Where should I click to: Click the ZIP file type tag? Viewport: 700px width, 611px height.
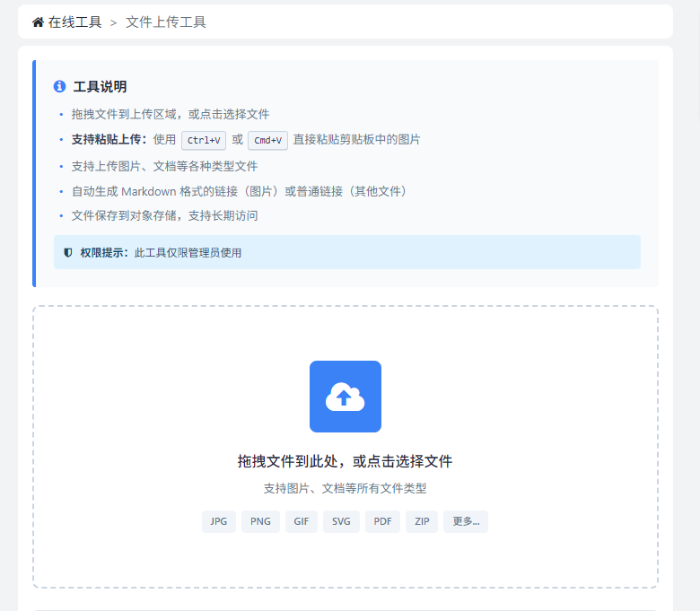(x=422, y=521)
